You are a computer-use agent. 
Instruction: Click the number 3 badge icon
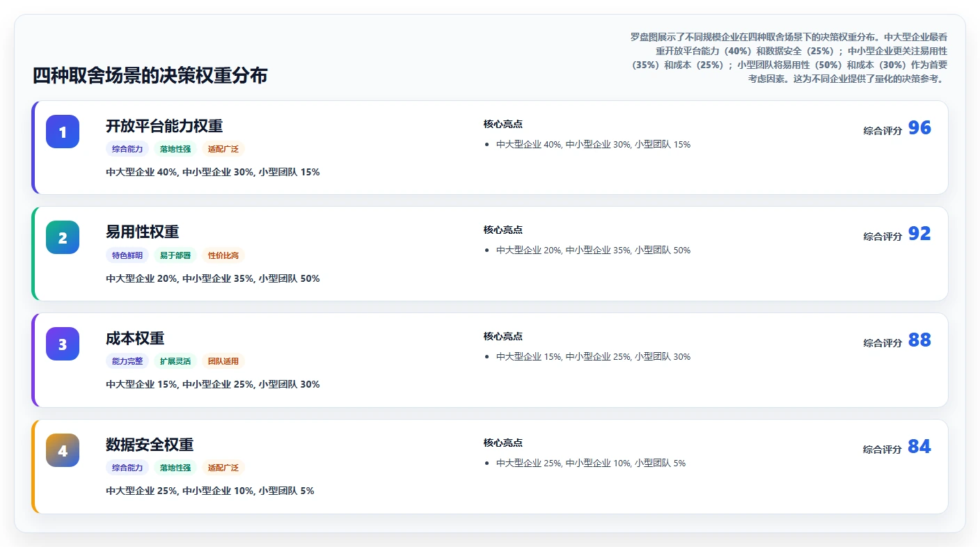pos(63,344)
